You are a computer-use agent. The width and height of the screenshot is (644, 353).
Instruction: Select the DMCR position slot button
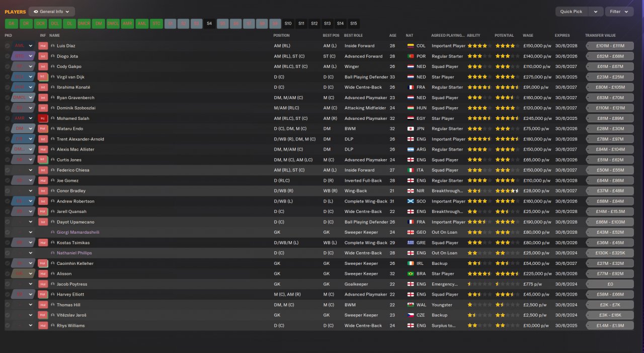(84, 24)
